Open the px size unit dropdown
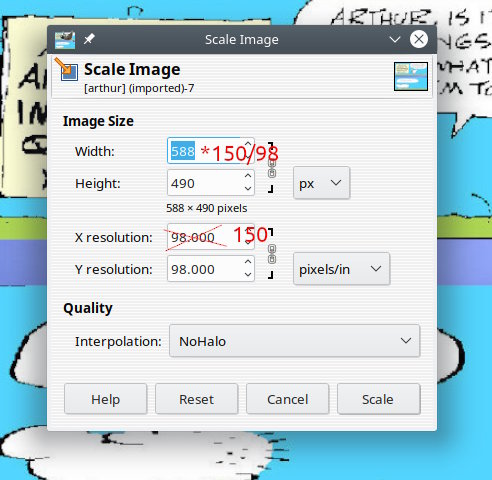Viewport: 492px width, 480px height. tap(321, 183)
